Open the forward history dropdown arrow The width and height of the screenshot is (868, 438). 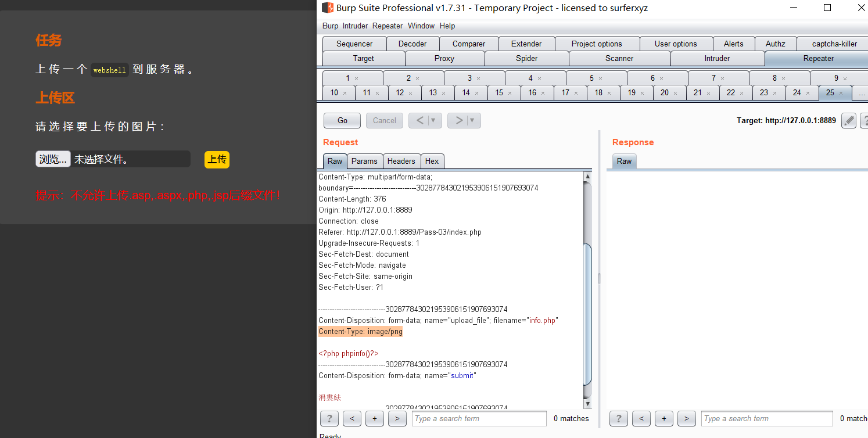[474, 120]
